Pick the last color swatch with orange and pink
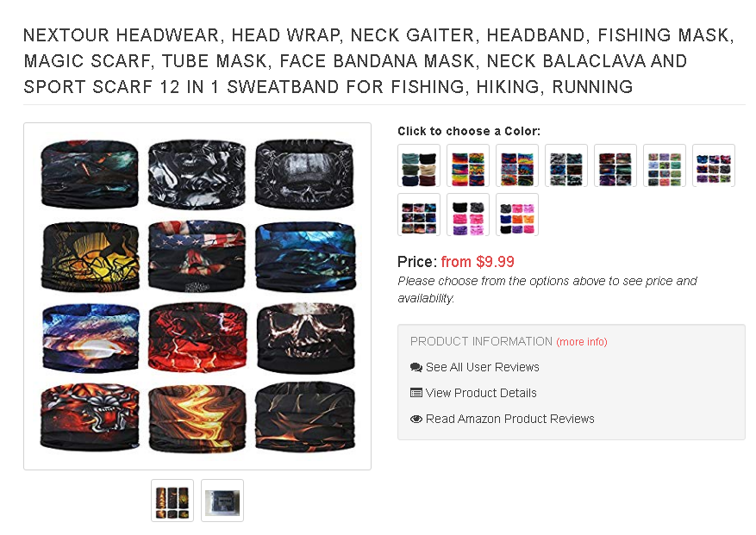 [x=517, y=215]
